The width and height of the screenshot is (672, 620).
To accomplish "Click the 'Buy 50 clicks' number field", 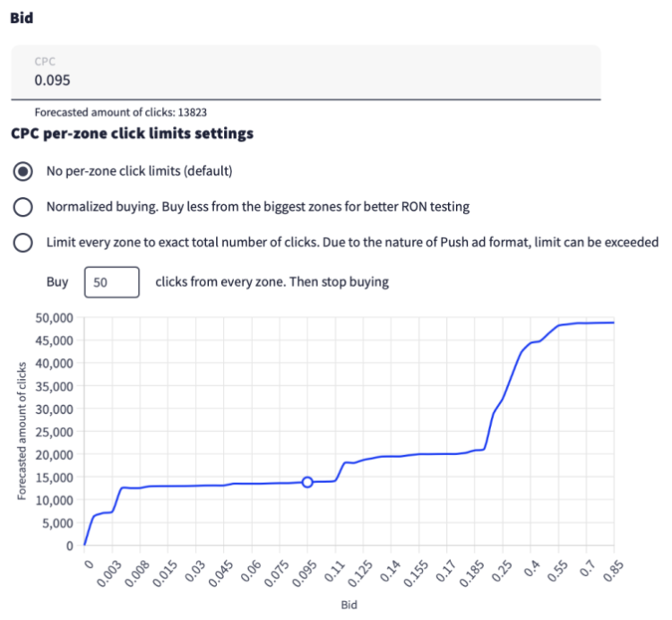I will [112, 281].
